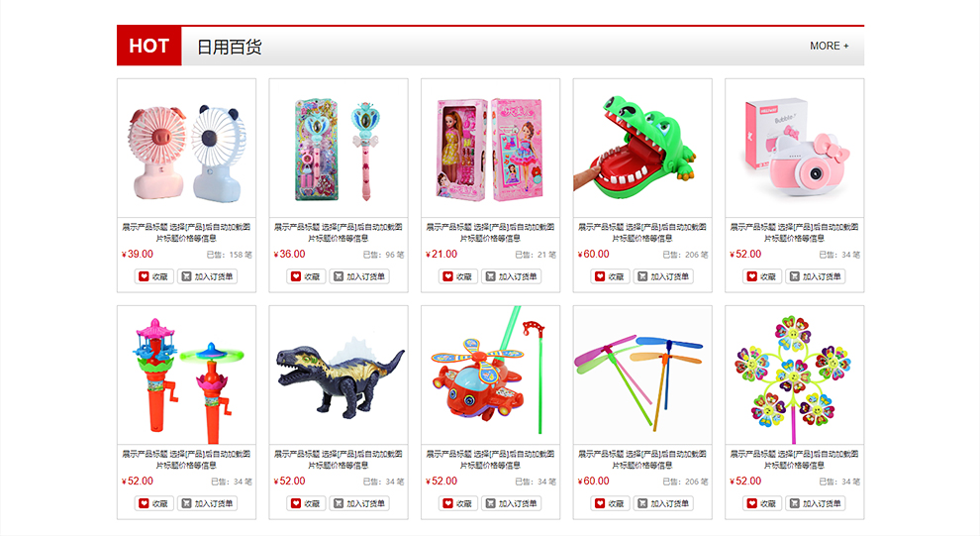Favorite the black dinosaur toy
Viewport: 980px width, 536px height.
point(306,503)
